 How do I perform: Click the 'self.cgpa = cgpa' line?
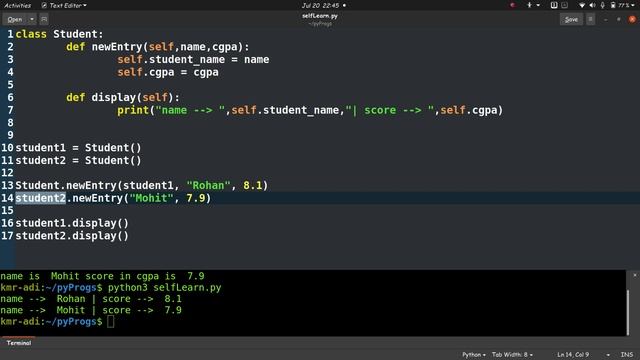pos(168,72)
